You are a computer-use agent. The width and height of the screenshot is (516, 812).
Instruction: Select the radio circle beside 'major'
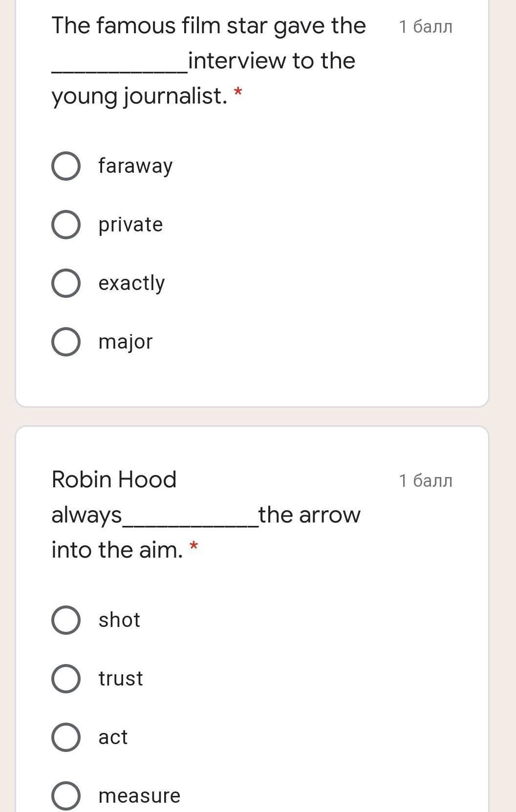(66, 342)
